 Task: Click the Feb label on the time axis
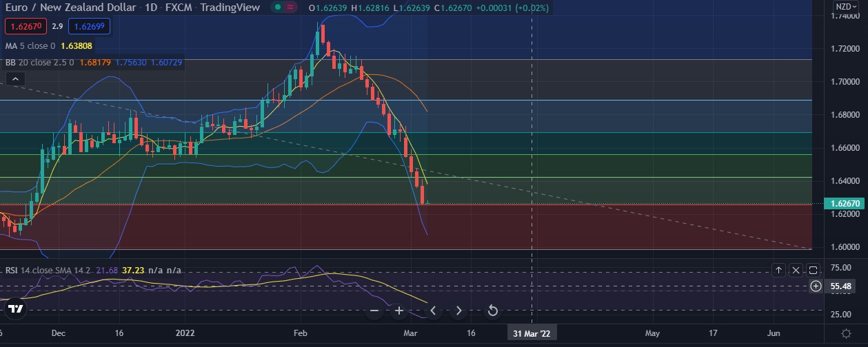300,333
